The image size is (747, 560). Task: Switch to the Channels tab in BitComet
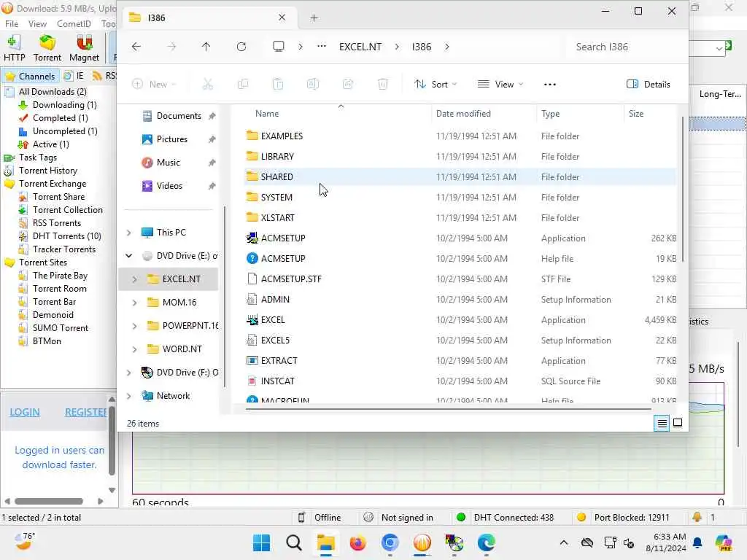[x=31, y=76]
